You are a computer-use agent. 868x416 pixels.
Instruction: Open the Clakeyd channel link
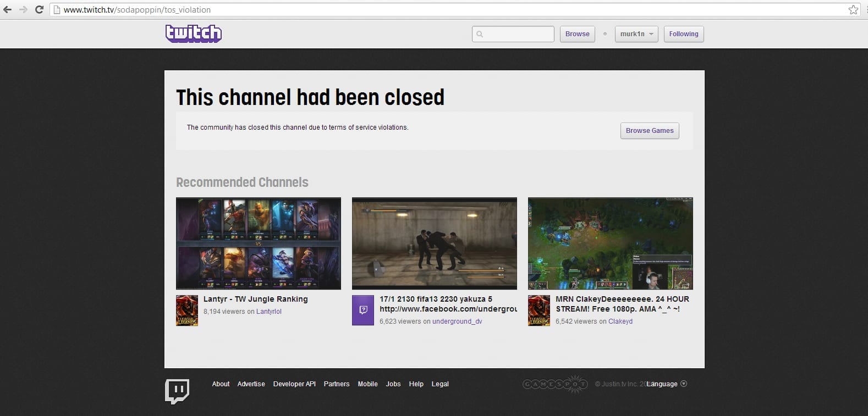click(x=620, y=321)
